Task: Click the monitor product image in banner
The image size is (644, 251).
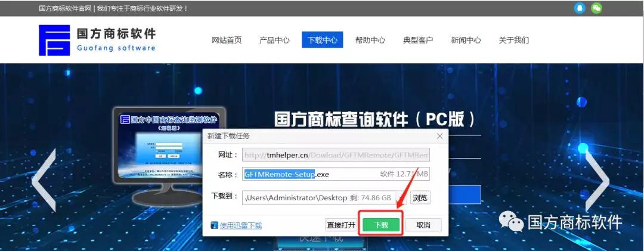Action: click(x=169, y=156)
